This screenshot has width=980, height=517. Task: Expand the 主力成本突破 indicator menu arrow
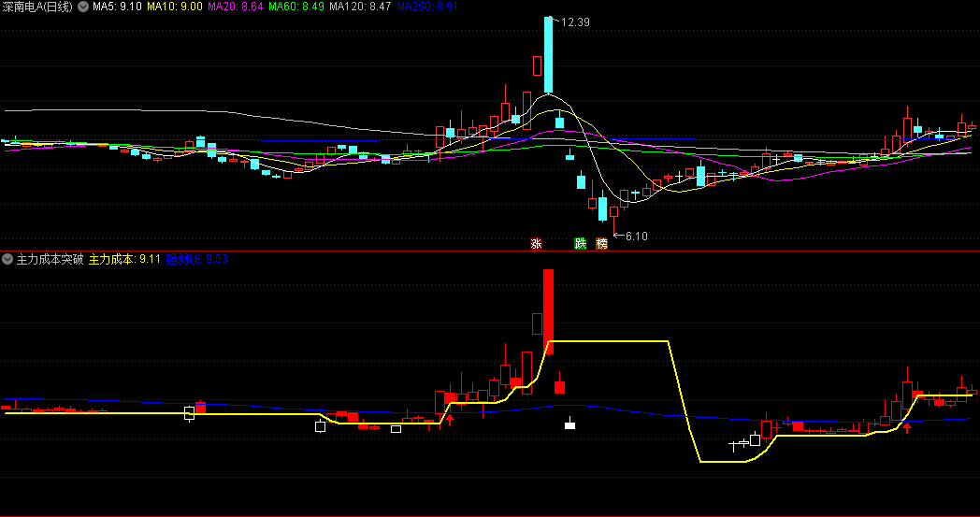[7, 259]
